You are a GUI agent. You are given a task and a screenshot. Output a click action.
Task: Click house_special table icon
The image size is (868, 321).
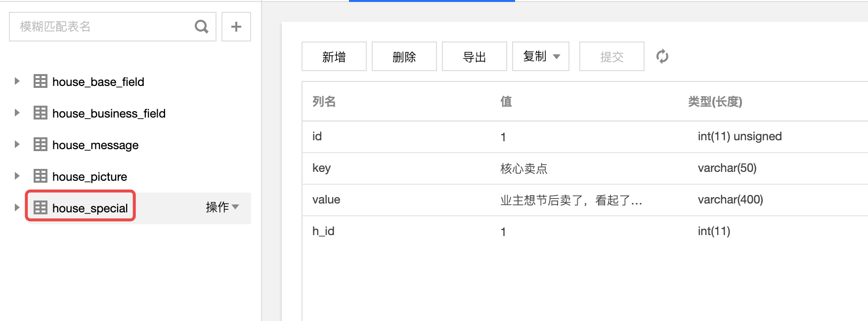[41, 207]
